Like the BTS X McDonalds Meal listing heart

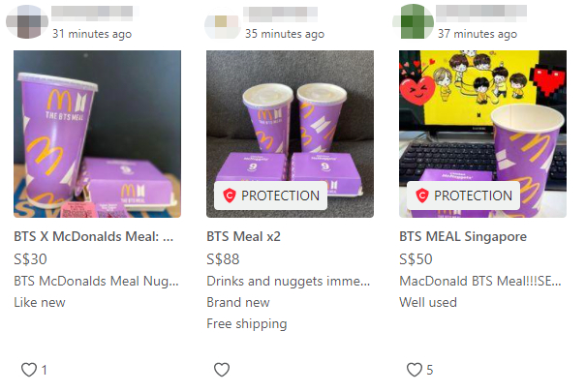[x=29, y=370]
